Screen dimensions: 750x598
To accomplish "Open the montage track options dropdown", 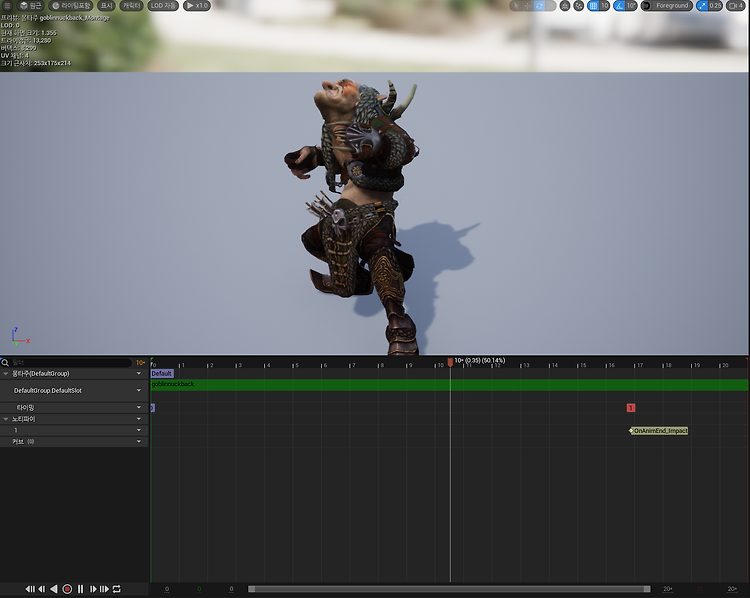I will pos(139,374).
